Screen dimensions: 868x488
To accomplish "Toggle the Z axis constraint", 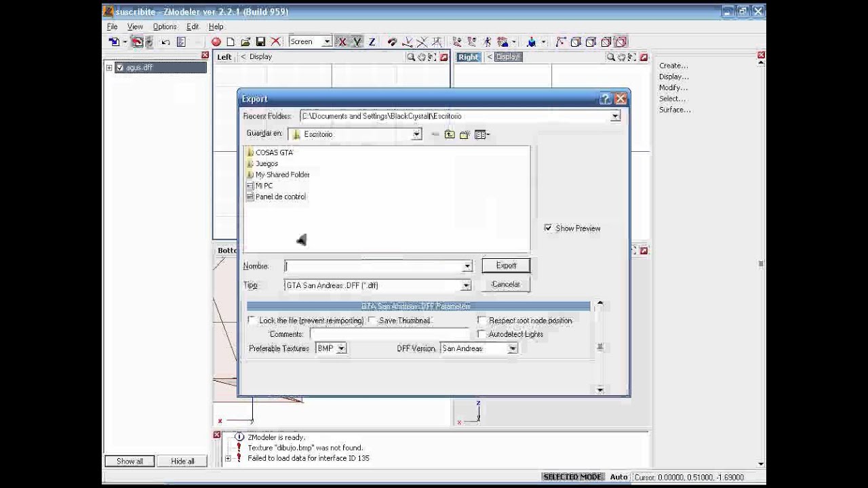I will [x=372, y=42].
